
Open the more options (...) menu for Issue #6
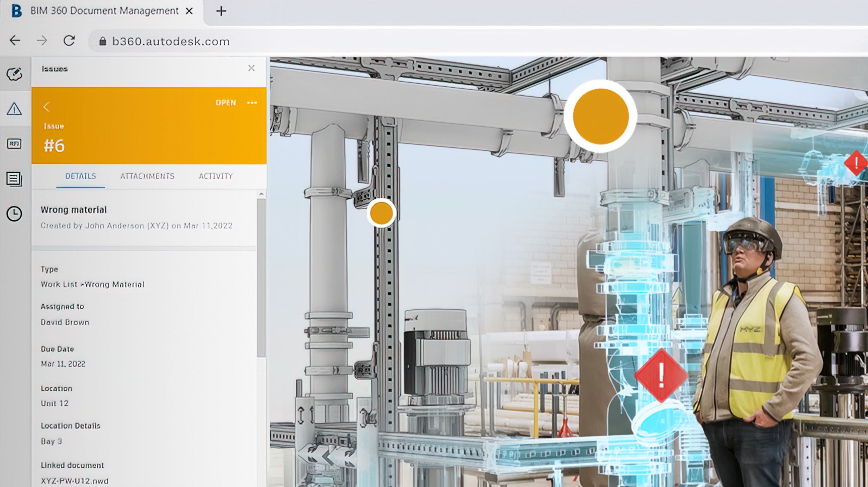point(252,103)
